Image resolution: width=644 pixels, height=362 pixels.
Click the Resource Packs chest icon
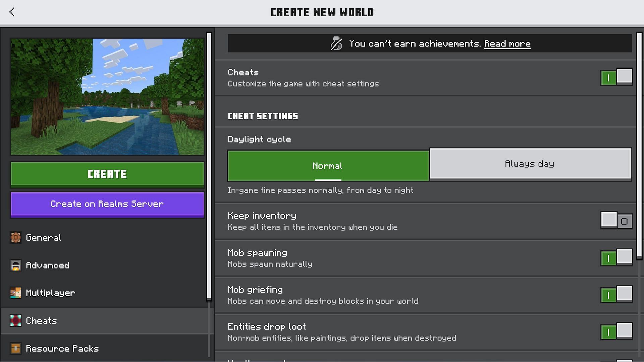tap(15, 348)
